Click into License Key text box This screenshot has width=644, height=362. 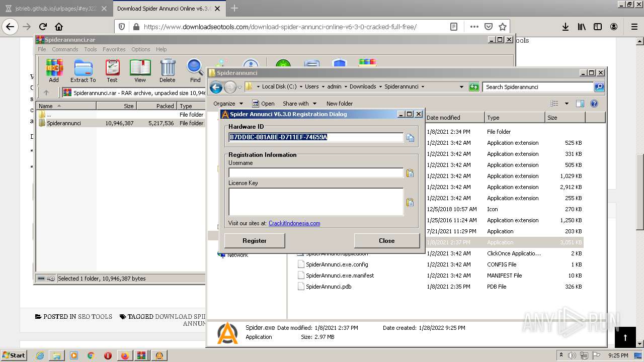pyautogui.click(x=316, y=202)
